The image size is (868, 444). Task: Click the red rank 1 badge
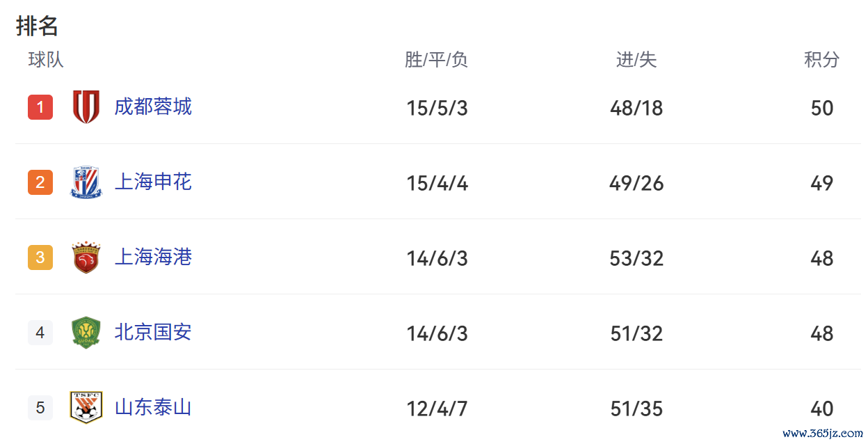pyautogui.click(x=40, y=107)
